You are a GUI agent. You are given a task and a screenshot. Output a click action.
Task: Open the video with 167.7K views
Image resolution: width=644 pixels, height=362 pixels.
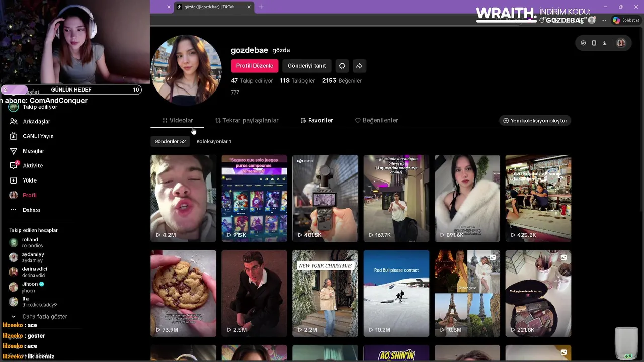coord(396,198)
